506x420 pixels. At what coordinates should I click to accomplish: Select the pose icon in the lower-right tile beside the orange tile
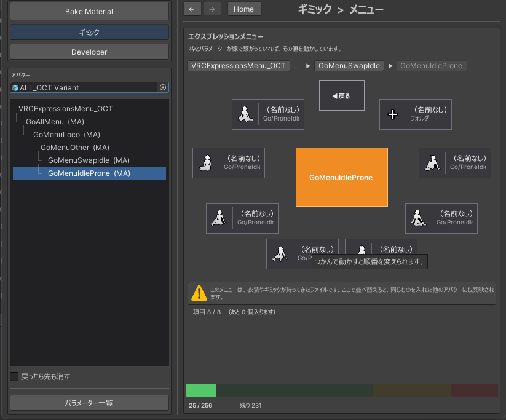tap(419, 218)
